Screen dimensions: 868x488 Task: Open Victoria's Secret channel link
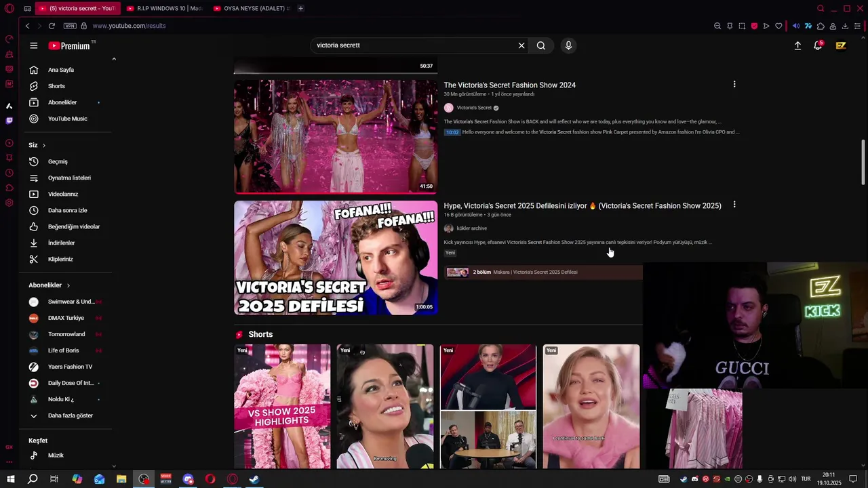(474, 108)
